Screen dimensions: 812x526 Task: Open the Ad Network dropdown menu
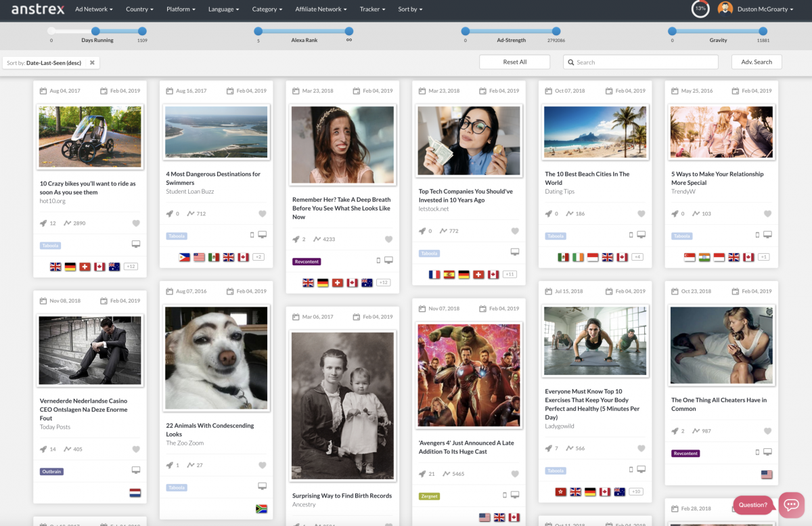[94, 9]
